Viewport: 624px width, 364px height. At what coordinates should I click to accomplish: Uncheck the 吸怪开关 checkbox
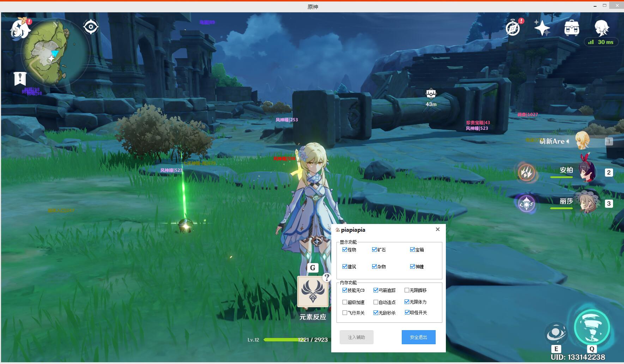407,312
